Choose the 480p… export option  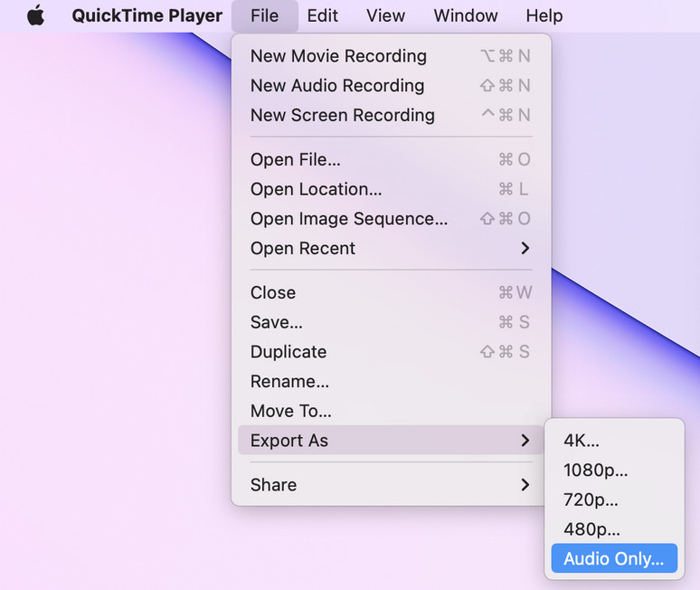(614, 528)
